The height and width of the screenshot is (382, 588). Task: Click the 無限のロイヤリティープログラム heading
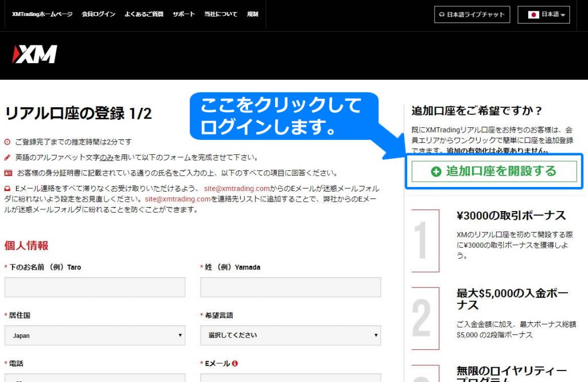[x=512, y=374]
